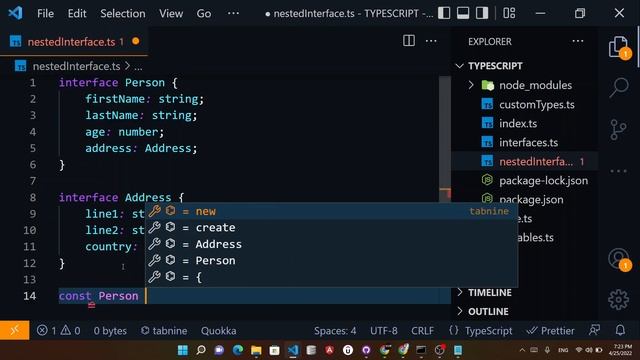Viewport: 640px width, 360px height.
Task: Open the File menu
Action: pos(45,13)
